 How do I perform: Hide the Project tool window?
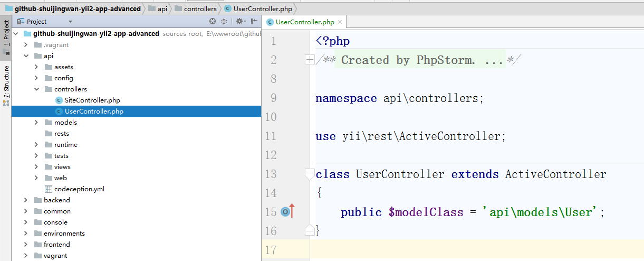click(x=254, y=22)
